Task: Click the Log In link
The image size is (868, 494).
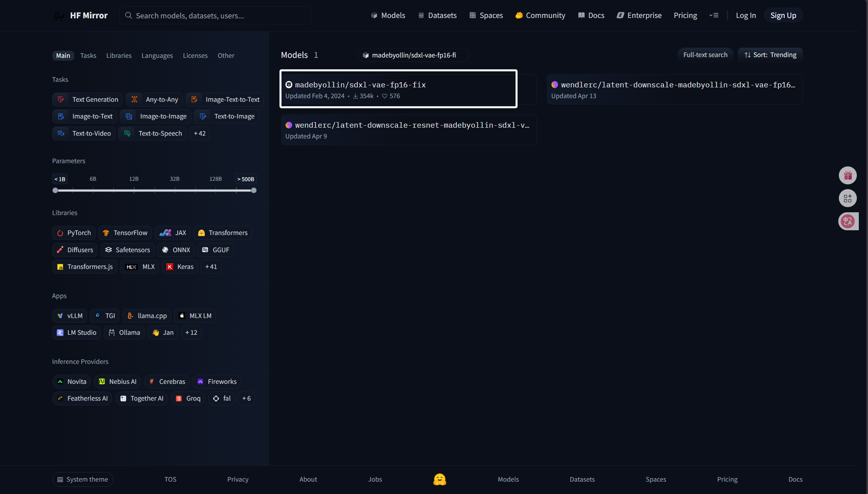Action: pyautogui.click(x=746, y=15)
